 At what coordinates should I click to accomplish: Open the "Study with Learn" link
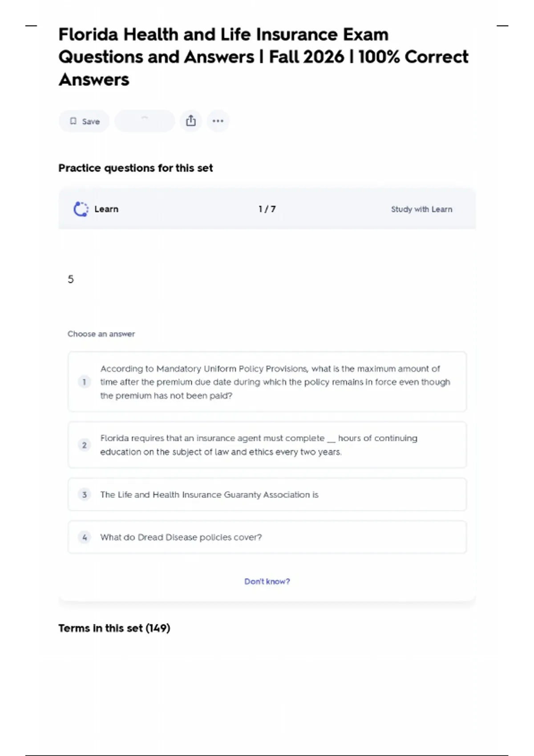421,209
